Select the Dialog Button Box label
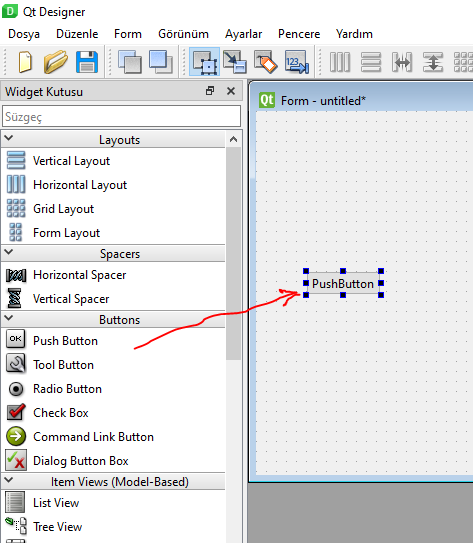This screenshot has height=543, width=473. 81,461
